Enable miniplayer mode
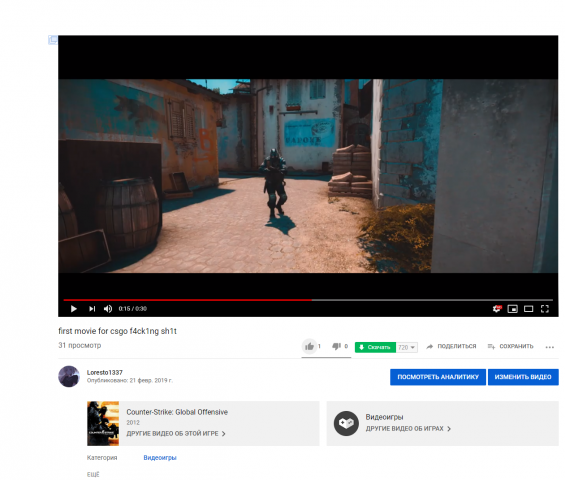 click(x=512, y=308)
